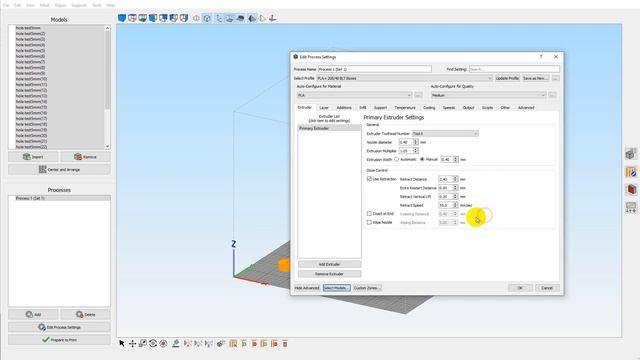
Task: Click the Hide Advanced button
Action: (307, 288)
